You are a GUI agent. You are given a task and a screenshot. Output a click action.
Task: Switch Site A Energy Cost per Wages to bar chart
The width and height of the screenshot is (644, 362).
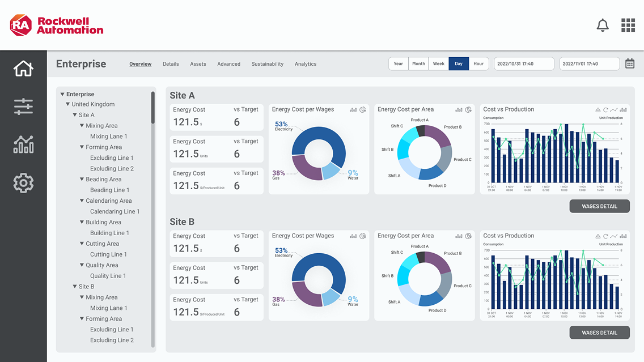point(353,109)
